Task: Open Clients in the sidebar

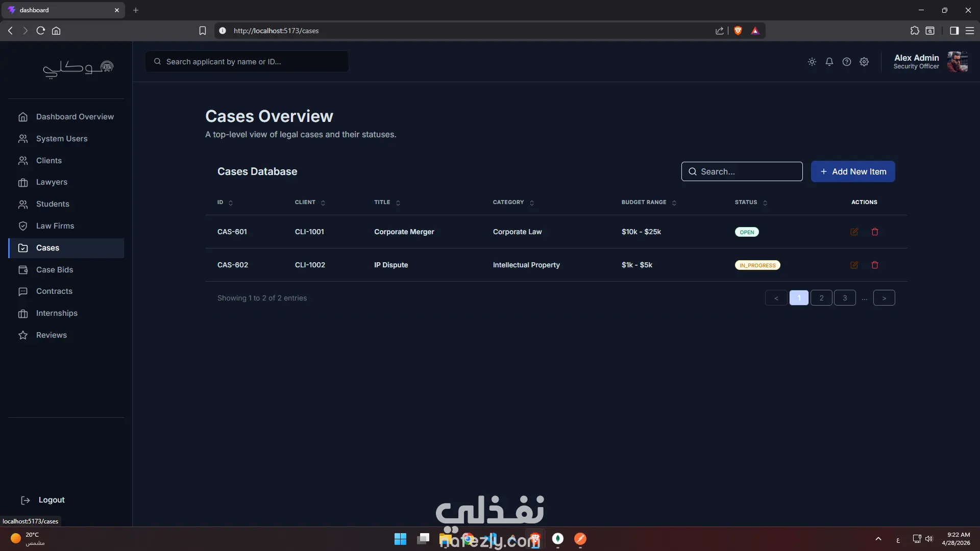Action: [x=66, y=161]
